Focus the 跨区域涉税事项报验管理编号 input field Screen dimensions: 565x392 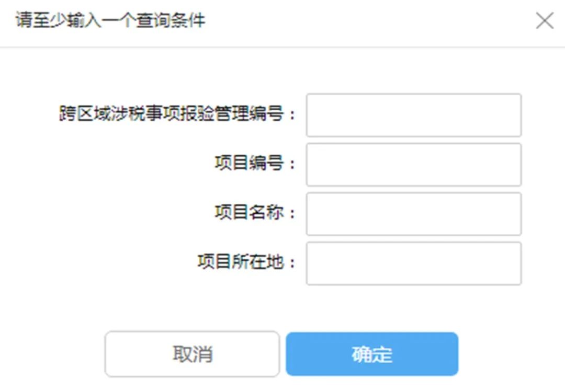[414, 115]
